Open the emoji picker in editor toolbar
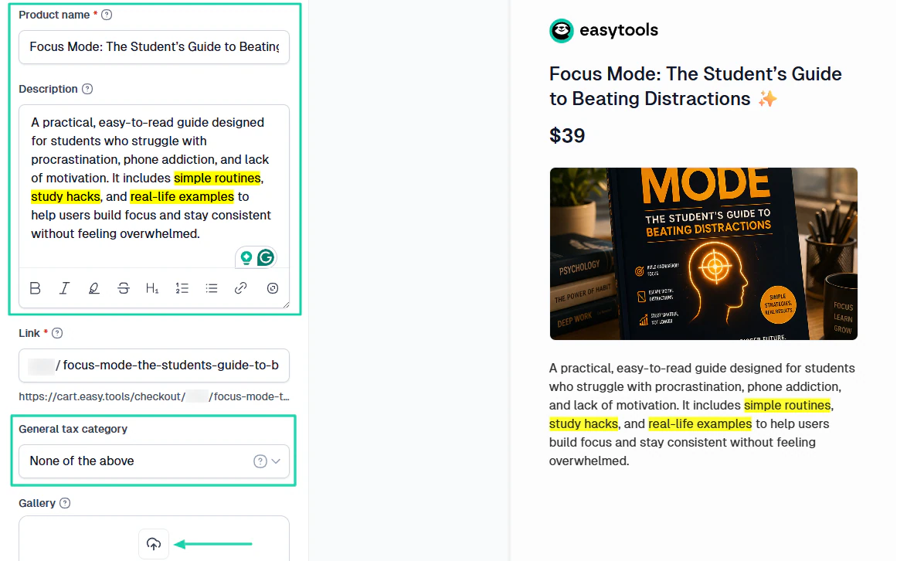The image size is (924, 561). [x=272, y=288]
